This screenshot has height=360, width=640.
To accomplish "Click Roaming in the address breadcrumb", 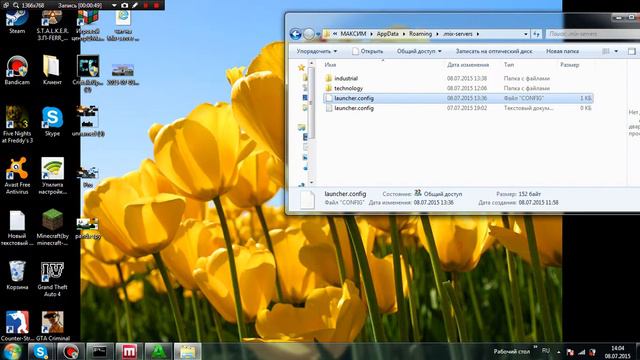I will (x=420, y=34).
